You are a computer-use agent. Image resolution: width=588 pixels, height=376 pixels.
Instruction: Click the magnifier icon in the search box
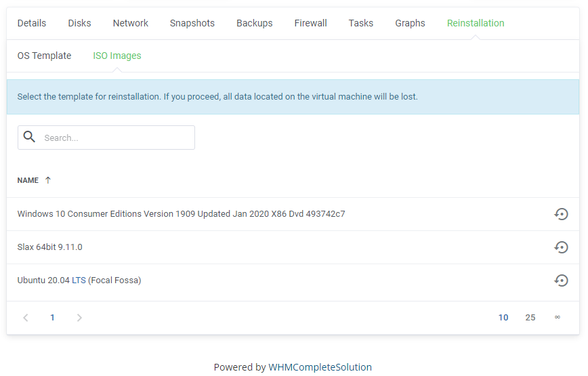tap(29, 137)
